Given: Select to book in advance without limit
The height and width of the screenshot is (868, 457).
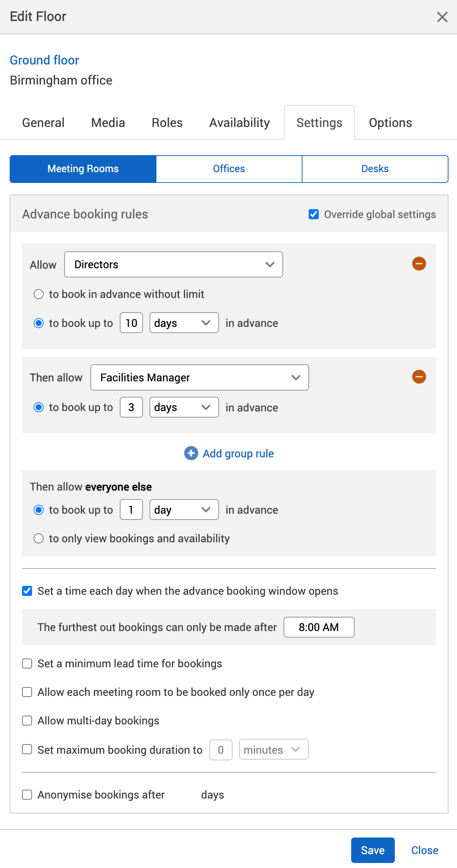Looking at the screenshot, I should [x=39, y=294].
